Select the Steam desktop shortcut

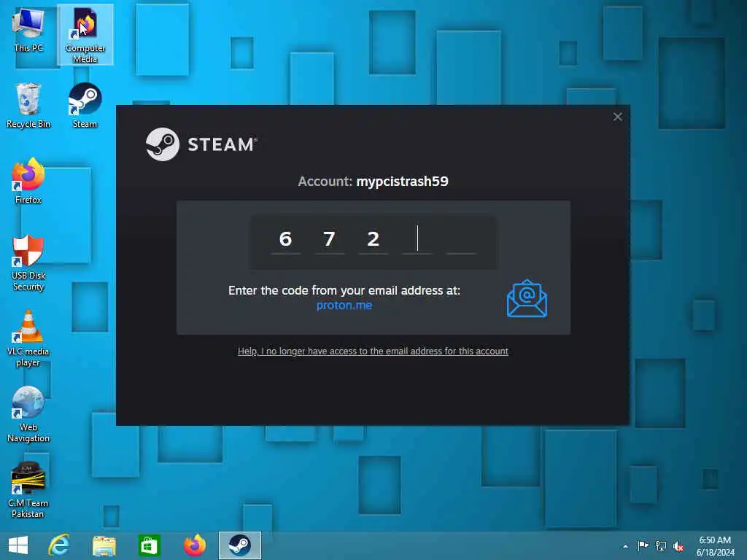85,105
